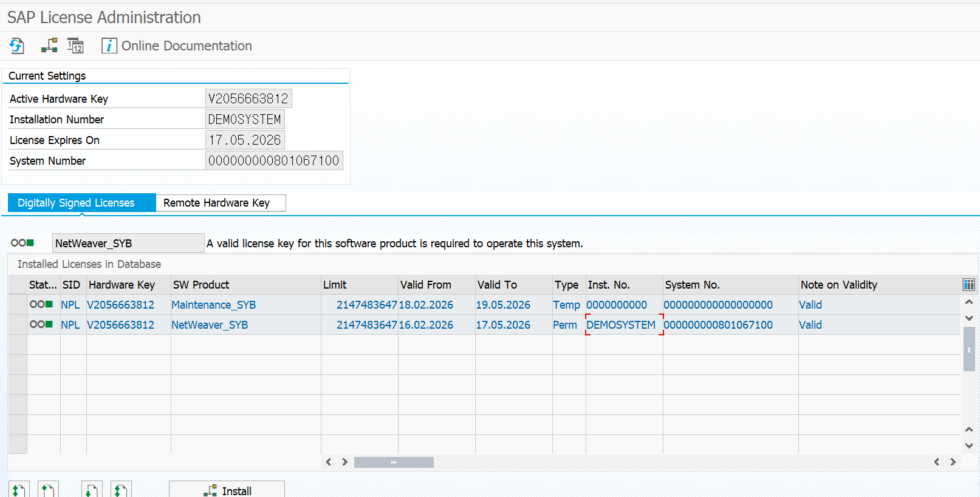The height and width of the screenshot is (497, 980).
Task: Click Valid note in Maintenance_SYB row
Action: tap(880, 304)
